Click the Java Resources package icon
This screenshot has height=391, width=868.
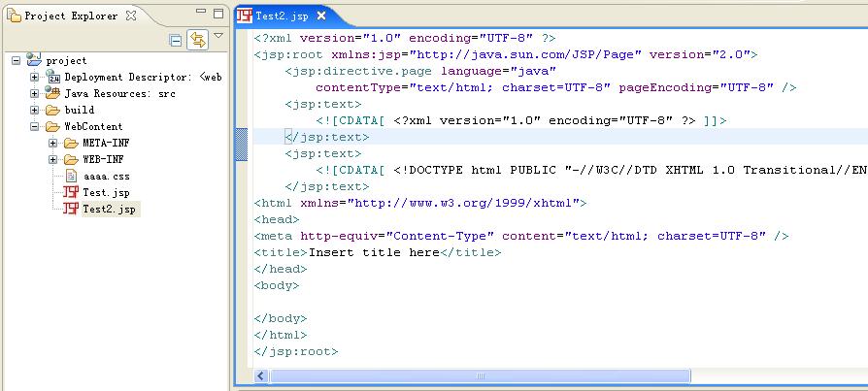52,92
